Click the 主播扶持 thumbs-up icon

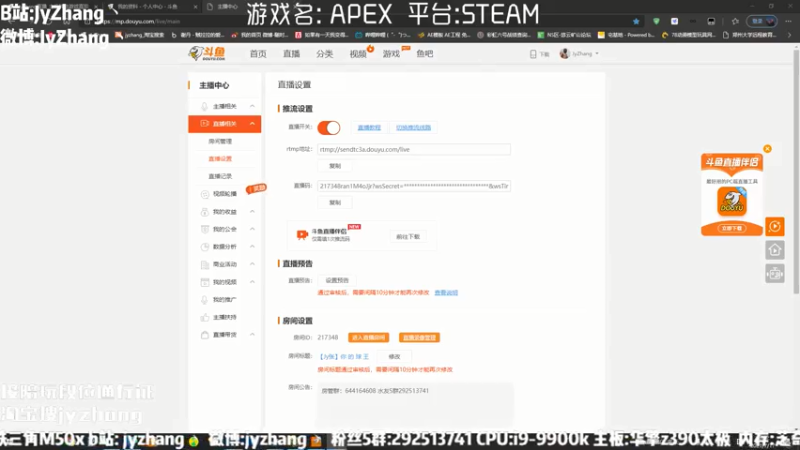(x=205, y=317)
